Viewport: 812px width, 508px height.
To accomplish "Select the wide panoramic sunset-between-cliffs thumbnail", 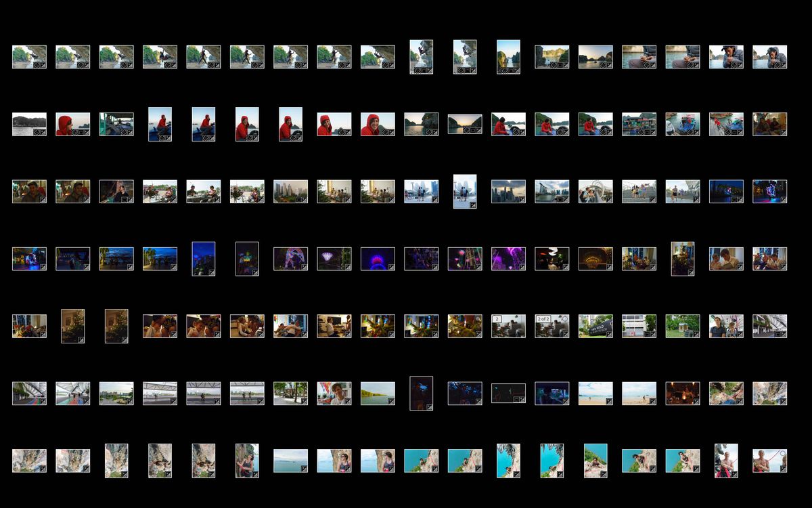I will coord(465,124).
